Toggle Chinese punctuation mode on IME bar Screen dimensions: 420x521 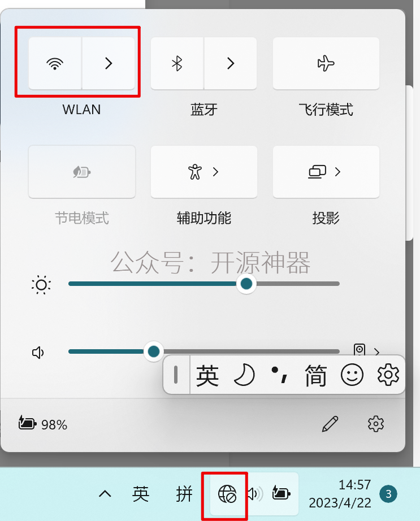click(279, 375)
